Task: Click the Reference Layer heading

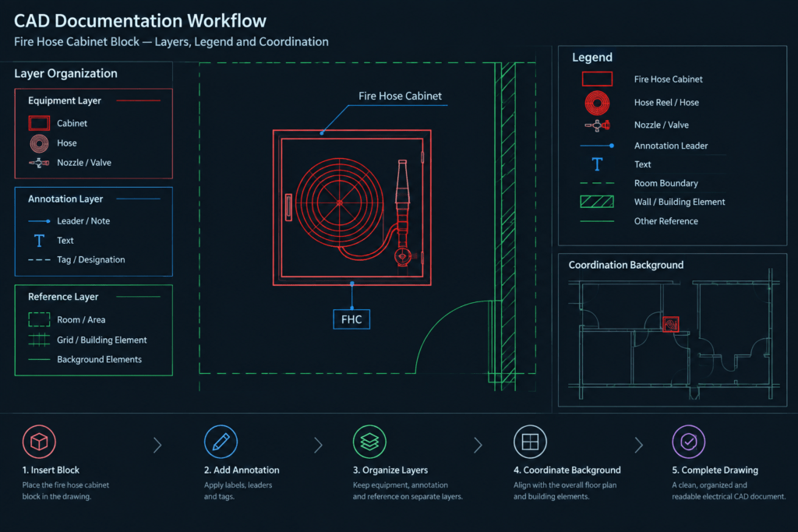Action: [x=63, y=297]
